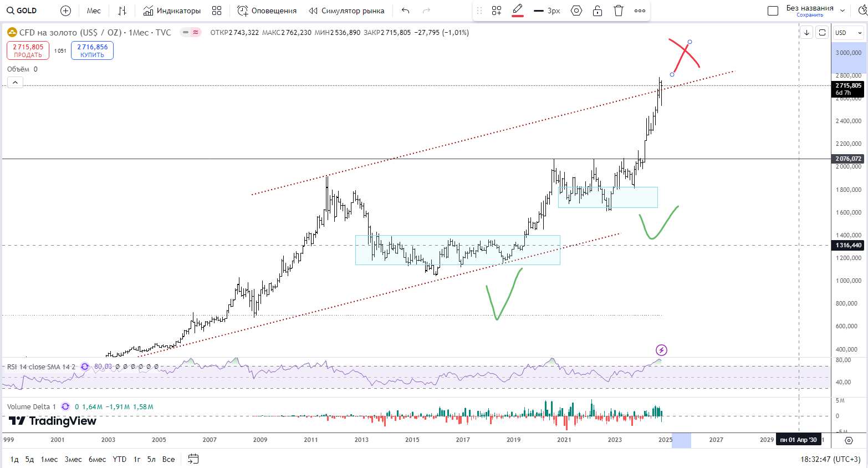Click RSI legend purple refresh icon
The image size is (868, 468).
click(85, 367)
